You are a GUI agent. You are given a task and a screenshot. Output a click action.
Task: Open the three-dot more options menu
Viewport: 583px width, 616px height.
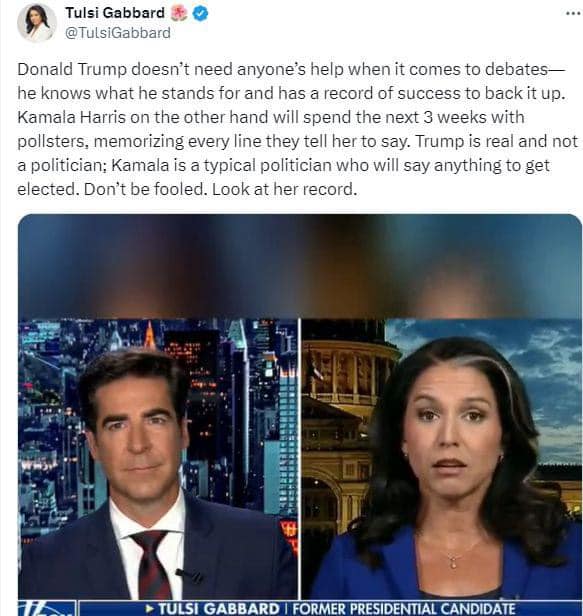coord(574,13)
